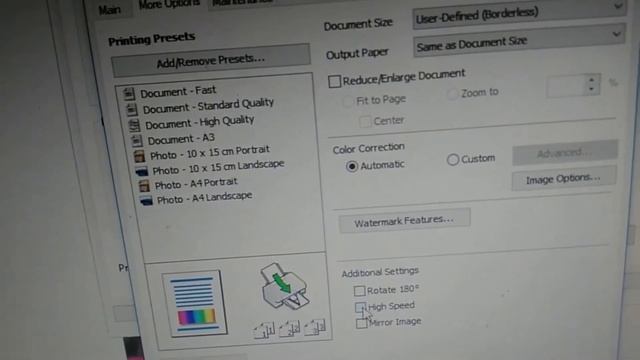Click the Photo 10 x 15 cm Portrait icon
The width and height of the screenshot is (640, 360).
tap(139, 156)
